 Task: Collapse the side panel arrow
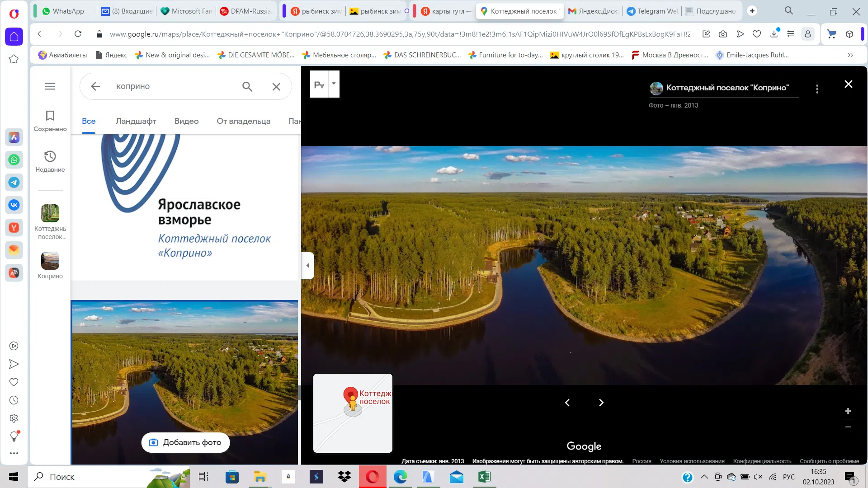tap(308, 265)
